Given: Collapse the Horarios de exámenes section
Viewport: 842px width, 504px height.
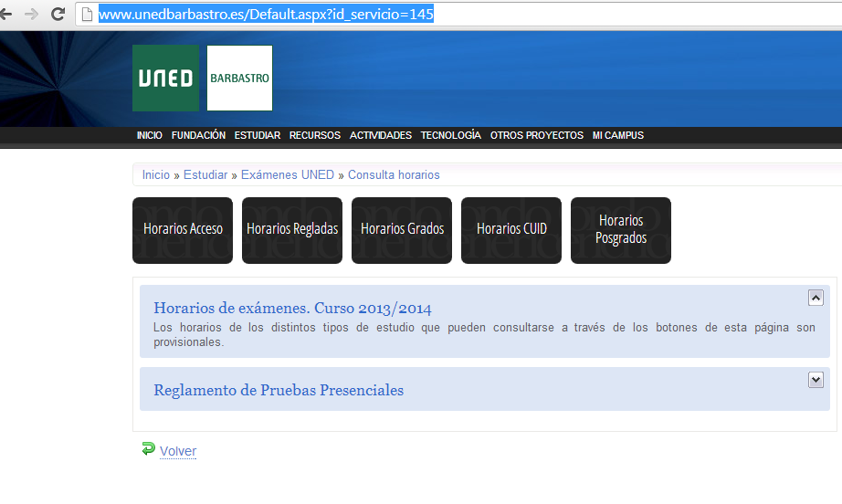Looking at the screenshot, I should tap(816, 298).
